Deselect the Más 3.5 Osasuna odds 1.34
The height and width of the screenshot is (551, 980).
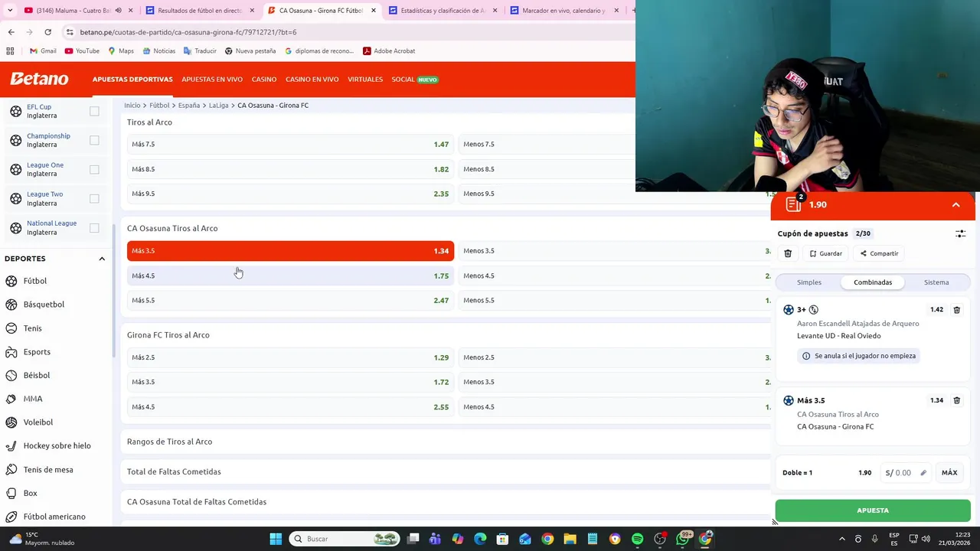(x=290, y=251)
